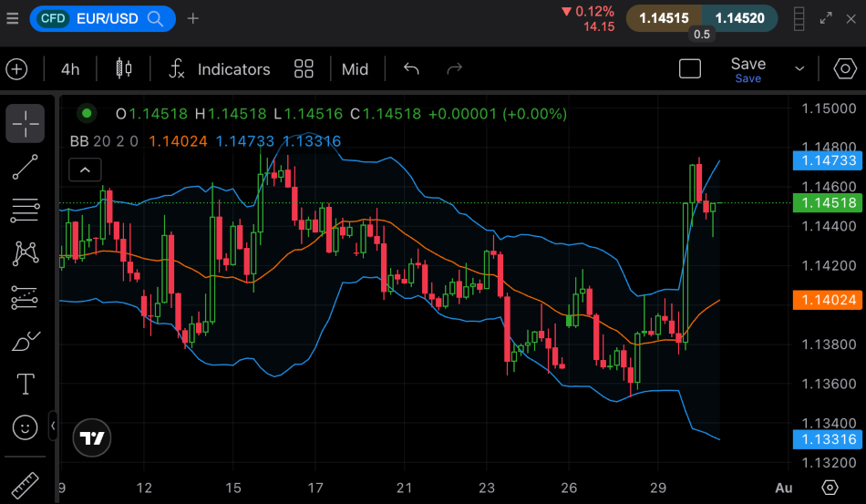Image resolution: width=866 pixels, height=504 pixels.
Task: Click the 0.5 spread badge
Action: [x=702, y=35]
